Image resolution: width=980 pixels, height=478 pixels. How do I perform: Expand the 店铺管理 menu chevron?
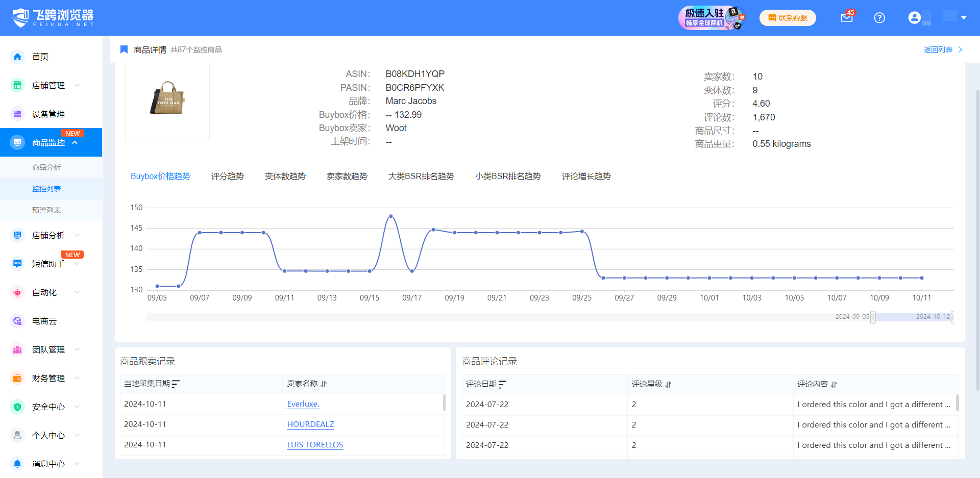coord(77,85)
